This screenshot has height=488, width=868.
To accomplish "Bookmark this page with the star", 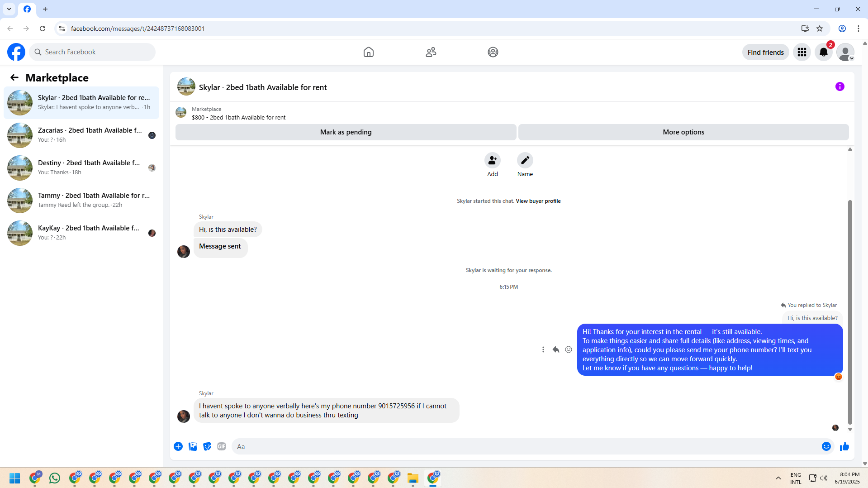I will pos(820,29).
